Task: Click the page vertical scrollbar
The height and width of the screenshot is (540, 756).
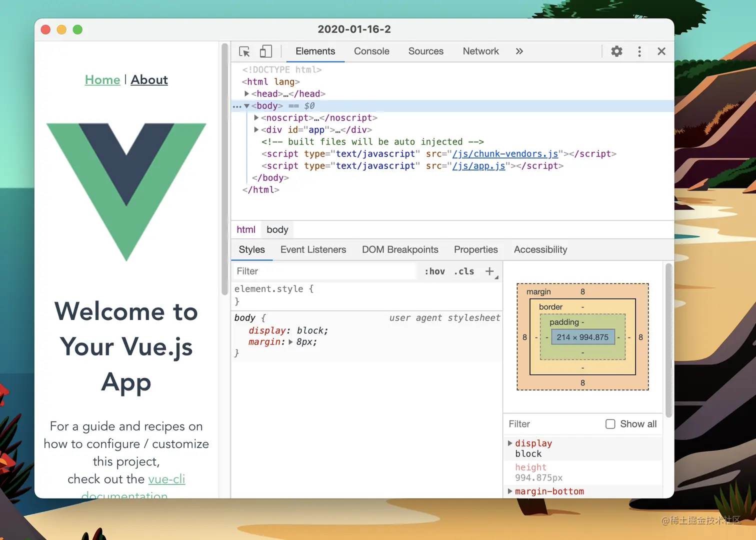Action: tap(224, 169)
